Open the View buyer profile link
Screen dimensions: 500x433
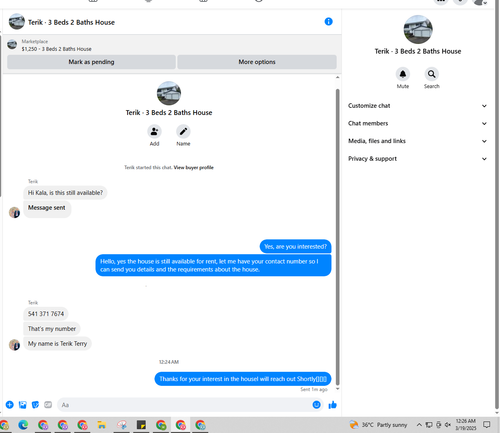point(194,167)
